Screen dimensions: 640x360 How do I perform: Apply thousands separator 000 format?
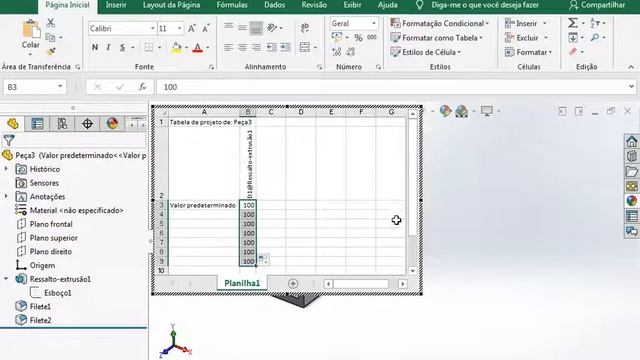click(x=372, y=37)
